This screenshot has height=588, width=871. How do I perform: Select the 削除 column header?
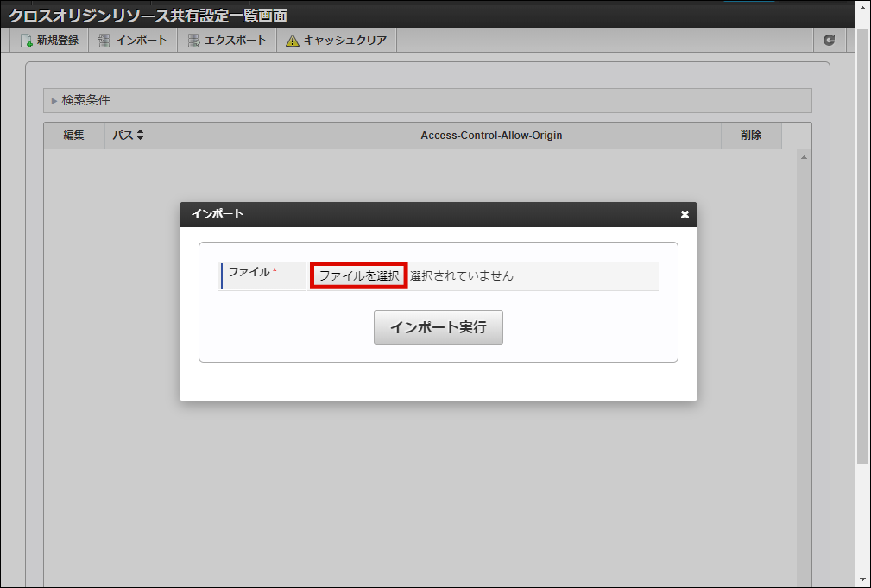click(x=751, y=135)
